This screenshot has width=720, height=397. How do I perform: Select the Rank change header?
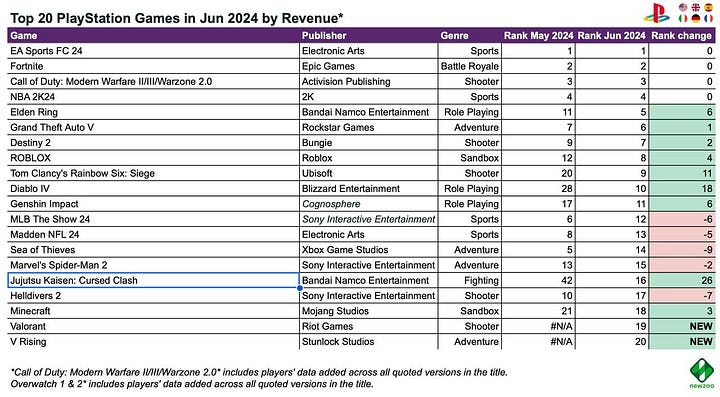682,35
